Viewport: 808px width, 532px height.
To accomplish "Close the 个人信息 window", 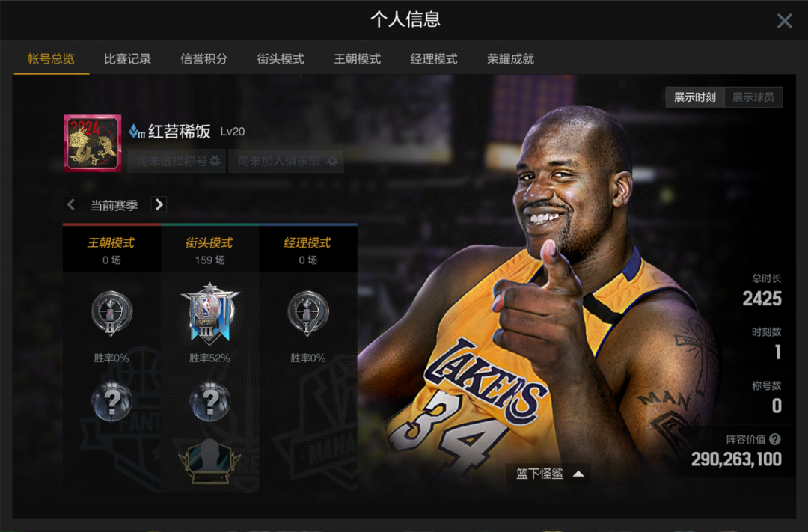I will [x=784, y=21].
